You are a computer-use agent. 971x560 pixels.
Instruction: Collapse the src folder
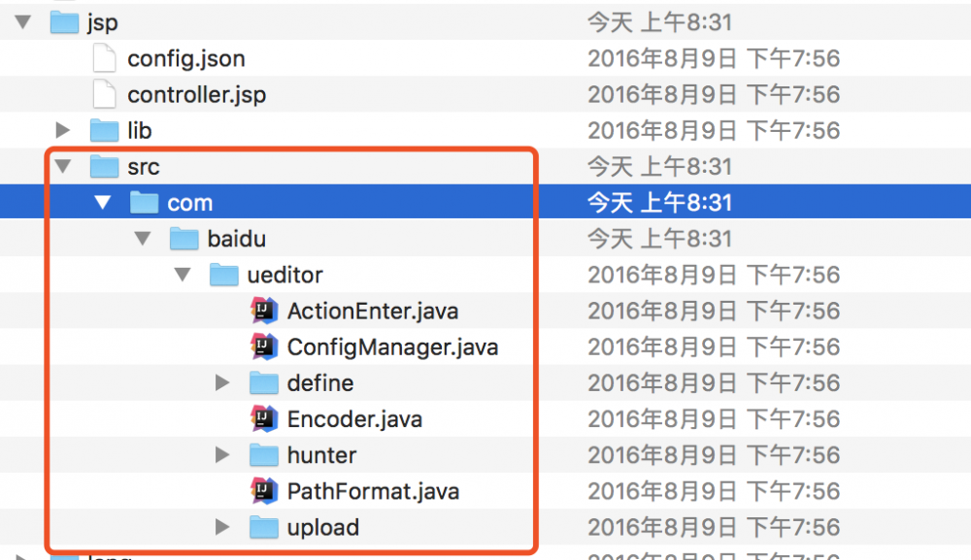(62, 166)
